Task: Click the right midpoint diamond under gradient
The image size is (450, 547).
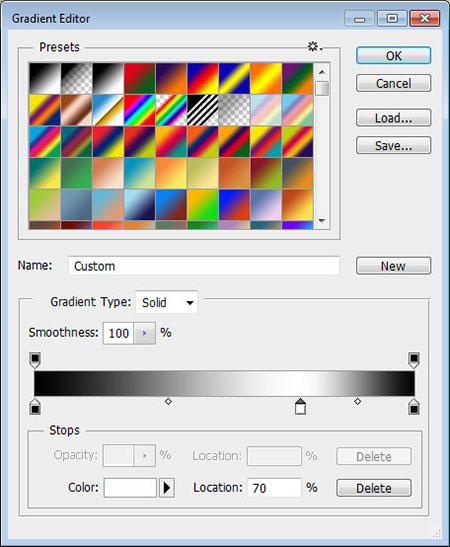Action: pyautogui.click(x=357, y=402)
